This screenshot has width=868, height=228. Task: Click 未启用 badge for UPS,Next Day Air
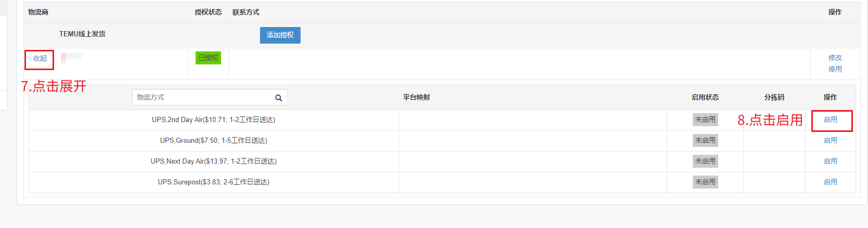click(705, 161)
